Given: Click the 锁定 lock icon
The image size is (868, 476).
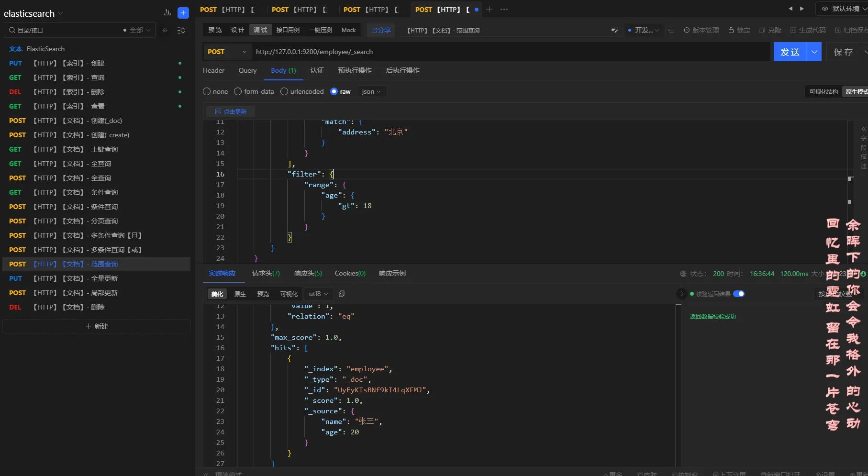Looking at the screenshot, I should [731, 30].
